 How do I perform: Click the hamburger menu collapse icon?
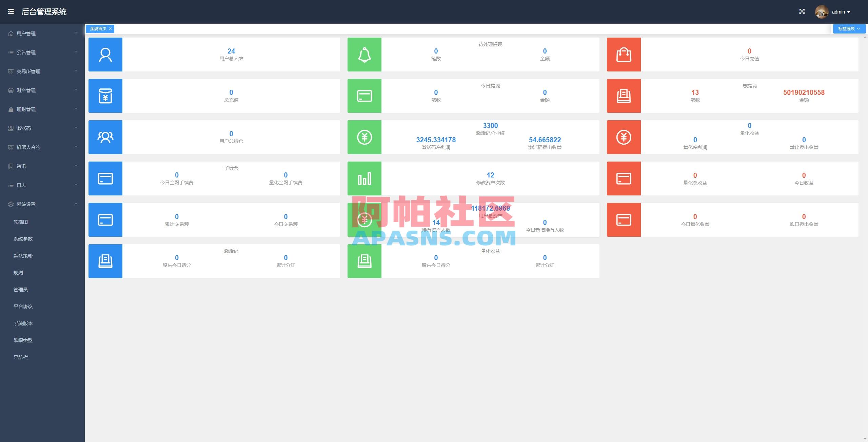[11, 12]
